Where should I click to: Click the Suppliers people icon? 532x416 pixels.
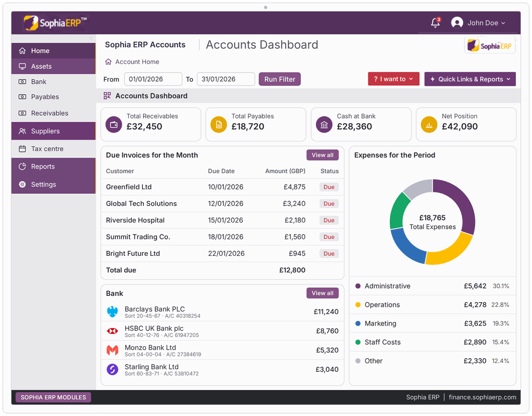[22, 131]
